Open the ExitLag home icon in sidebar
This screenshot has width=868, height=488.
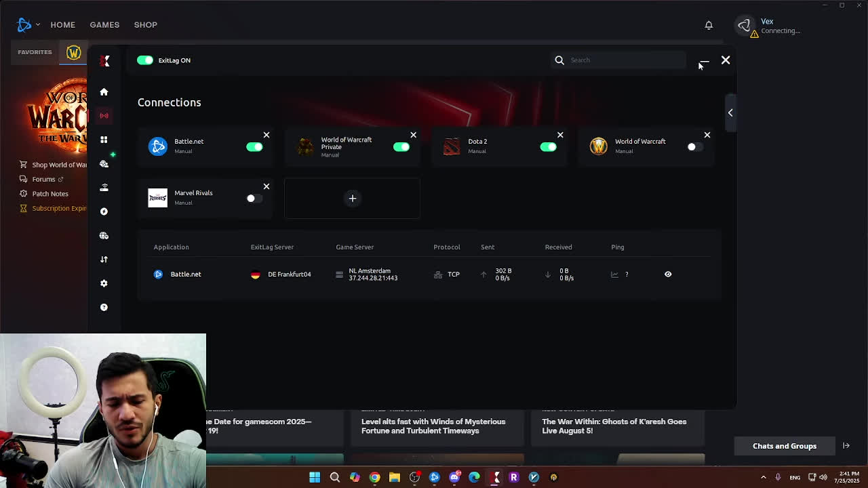tap(104, 91)
